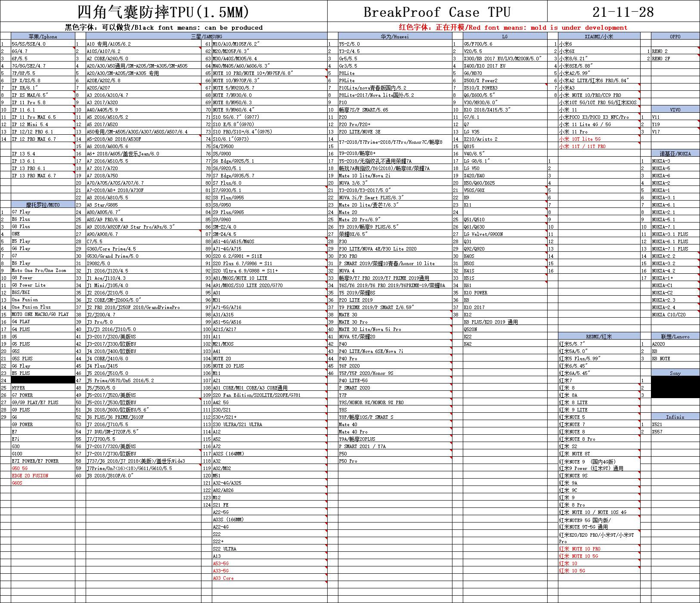
Task: Select cell J8 2018/J810F/6.0"
Action: tap(144, 476)
